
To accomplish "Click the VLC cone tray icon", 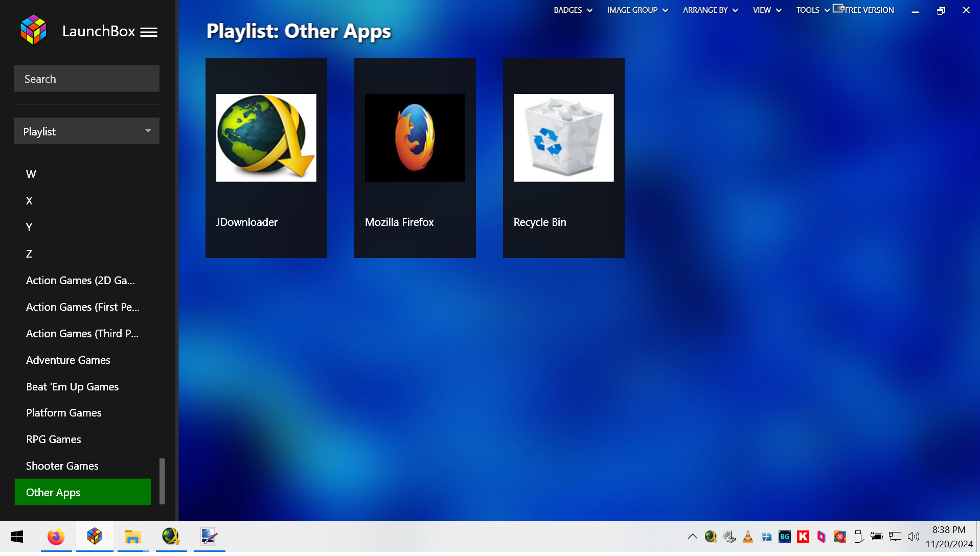I will pos(748,537).
